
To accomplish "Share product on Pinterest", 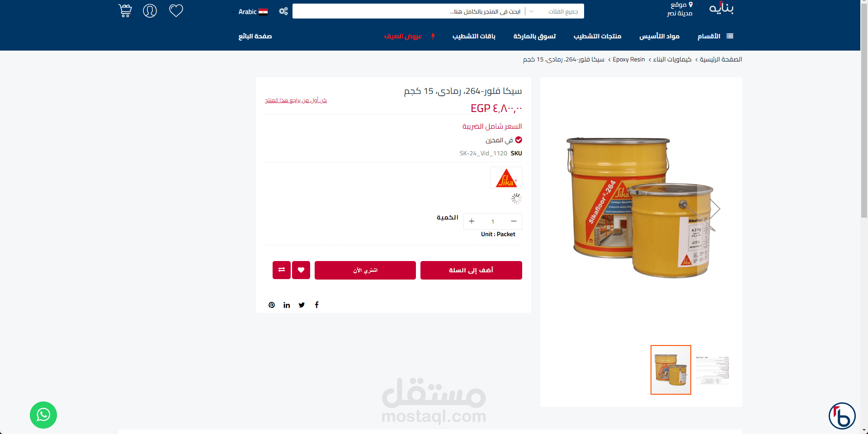I will (272, 305).
